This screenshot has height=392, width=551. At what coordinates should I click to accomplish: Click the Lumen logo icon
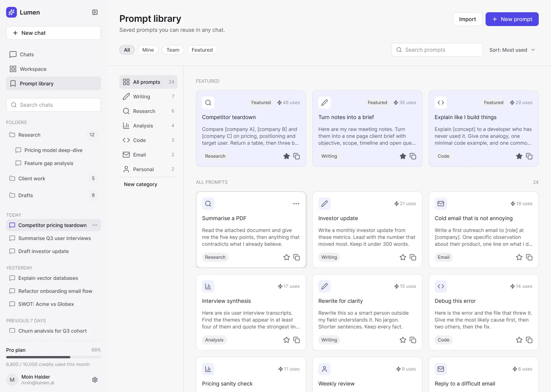[11, 12]
